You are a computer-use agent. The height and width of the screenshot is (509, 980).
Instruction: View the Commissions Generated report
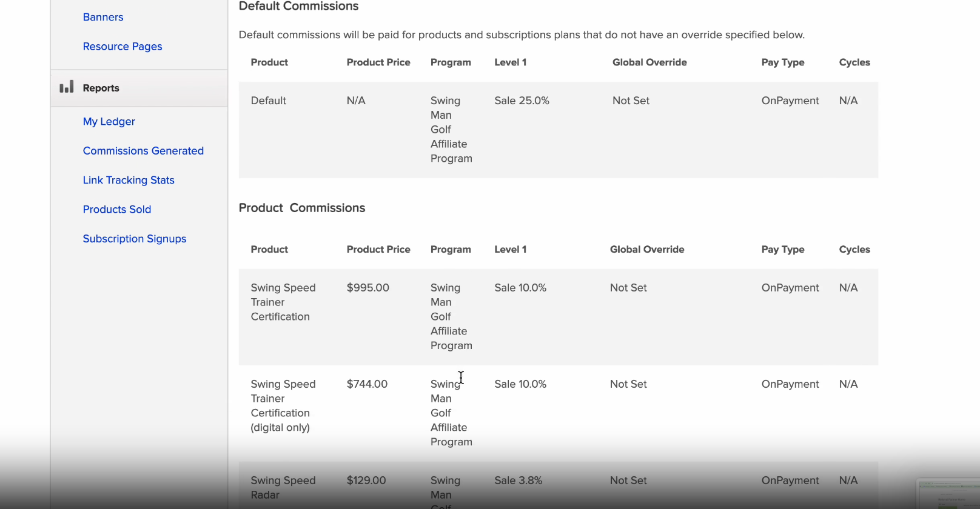tap(143, 151)
